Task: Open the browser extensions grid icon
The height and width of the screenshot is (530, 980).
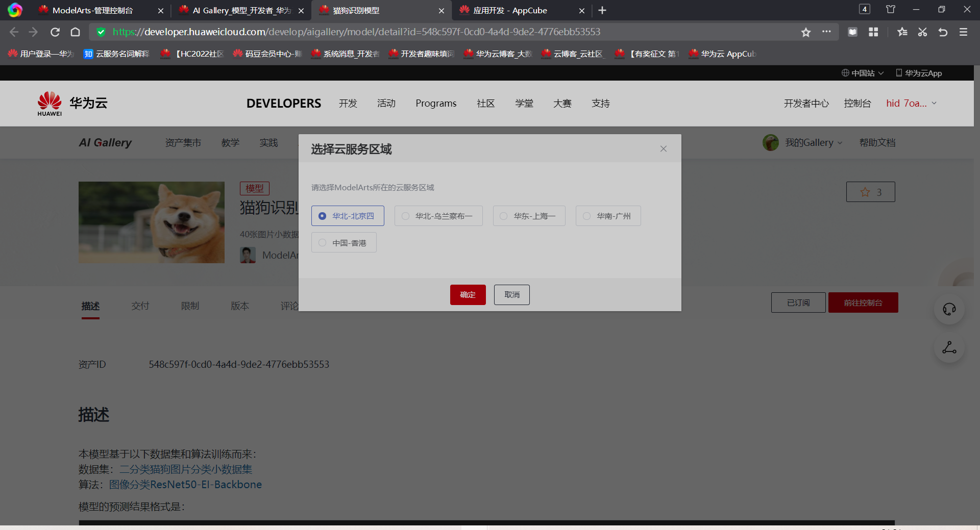Action: coord(873,32)
